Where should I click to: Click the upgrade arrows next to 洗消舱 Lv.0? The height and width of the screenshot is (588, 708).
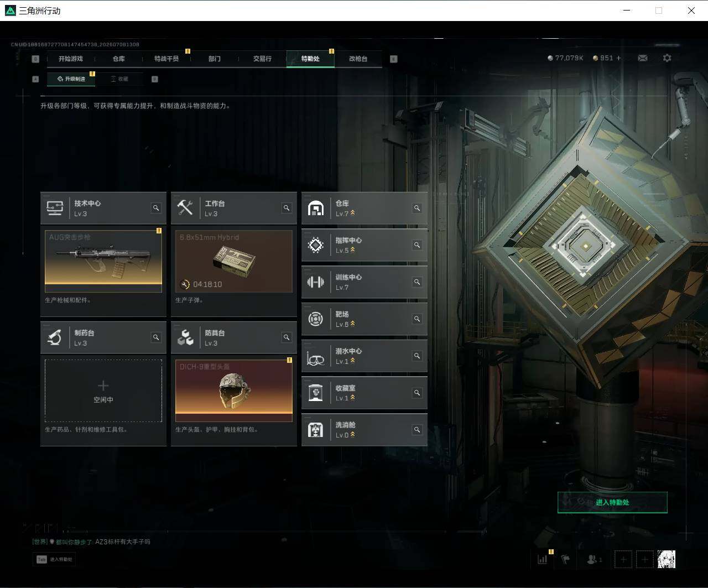click(352, 434)
